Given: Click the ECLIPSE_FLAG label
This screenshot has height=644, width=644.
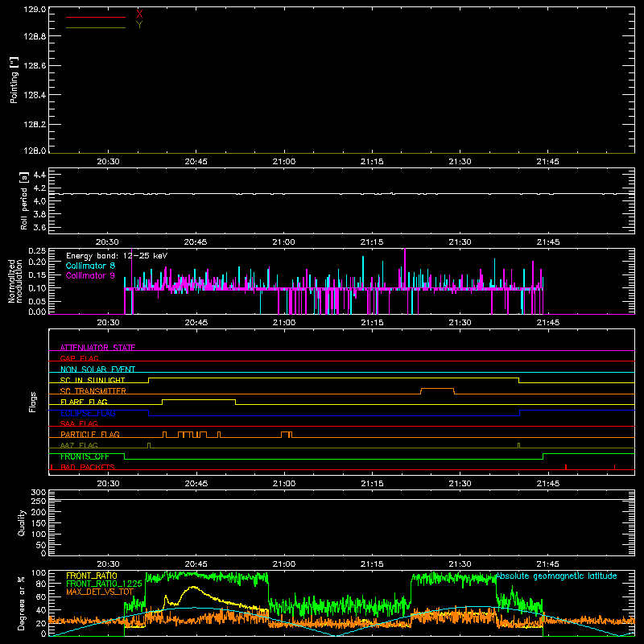Looking at the screenshot, I should click(88, 413).
